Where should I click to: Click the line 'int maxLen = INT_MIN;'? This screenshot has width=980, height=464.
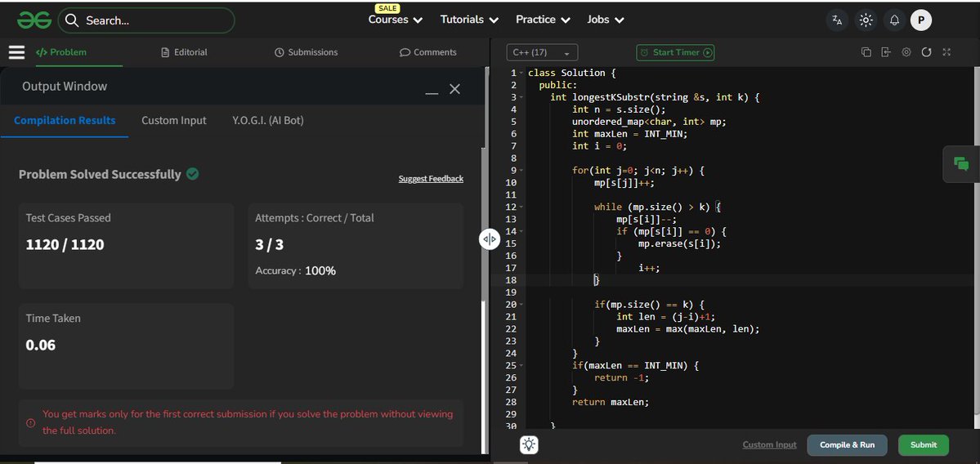(x=629, y=134)
